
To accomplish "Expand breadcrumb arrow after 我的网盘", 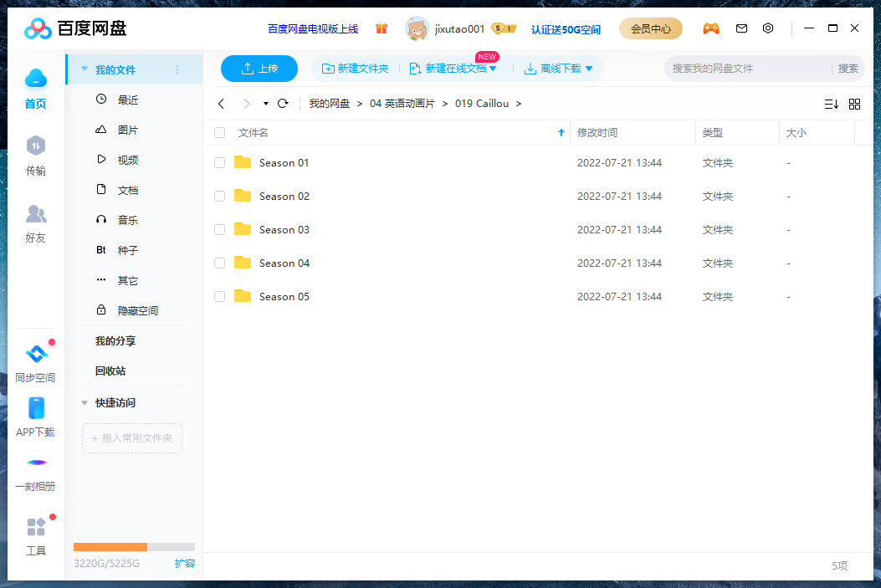I will coord(360,104).
